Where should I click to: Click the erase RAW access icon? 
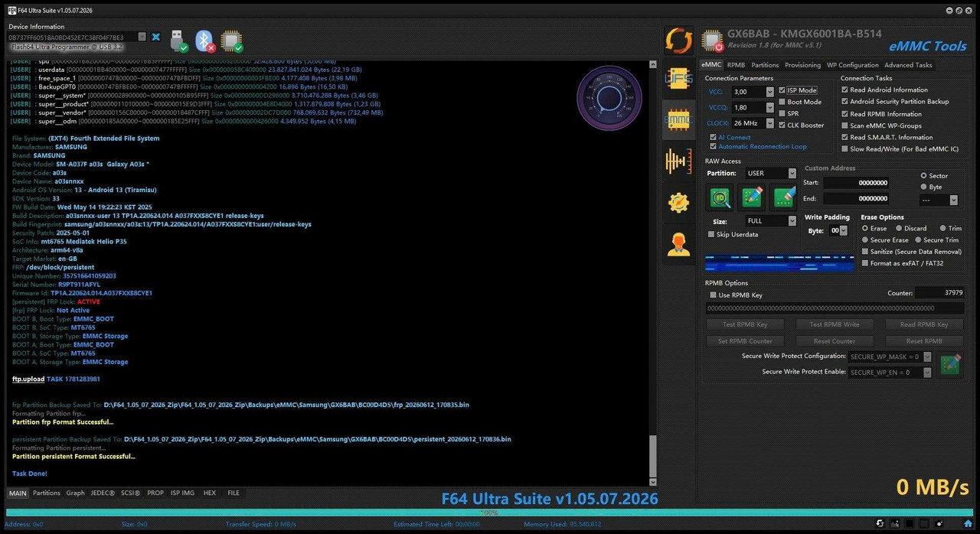point(783,197)
